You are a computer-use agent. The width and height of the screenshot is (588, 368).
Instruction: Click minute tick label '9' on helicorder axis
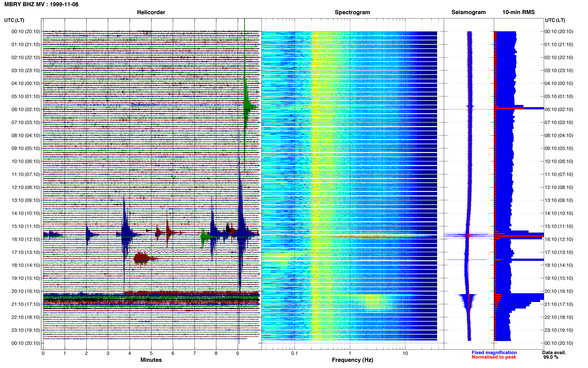coord(238,353)
